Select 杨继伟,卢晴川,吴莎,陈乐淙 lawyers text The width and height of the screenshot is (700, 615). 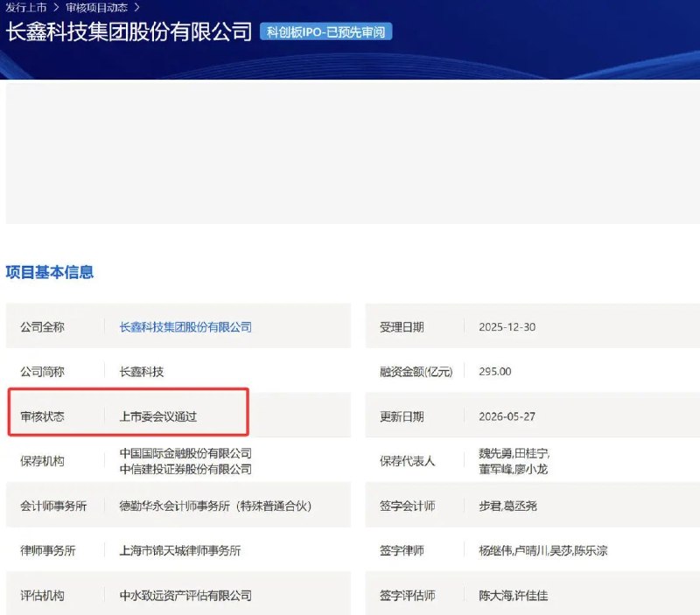[x=543, y=550]
